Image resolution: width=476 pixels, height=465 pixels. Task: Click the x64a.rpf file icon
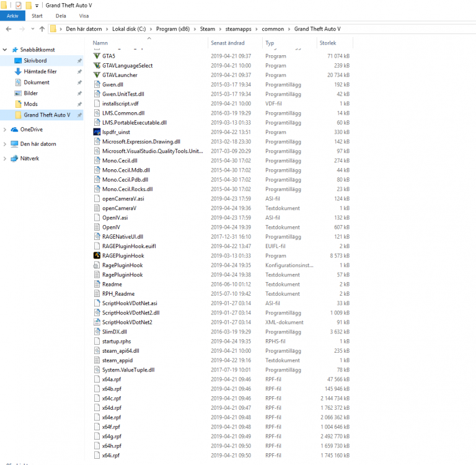pos(97,379)
